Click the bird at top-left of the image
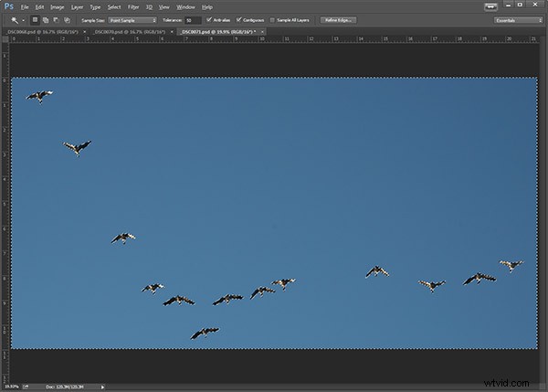548x392 pixels. [39, 96]
